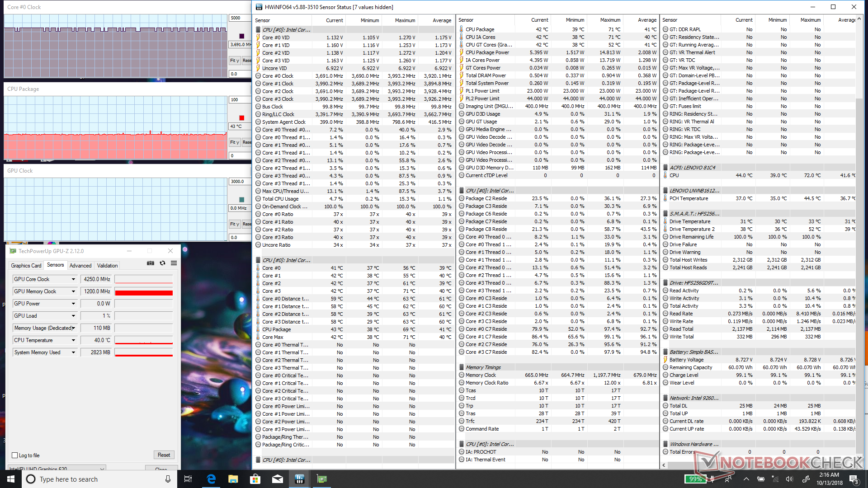Switch to the Advanced tab
Viewport: 868px width, 488px height.
click(x=80, y=266)
